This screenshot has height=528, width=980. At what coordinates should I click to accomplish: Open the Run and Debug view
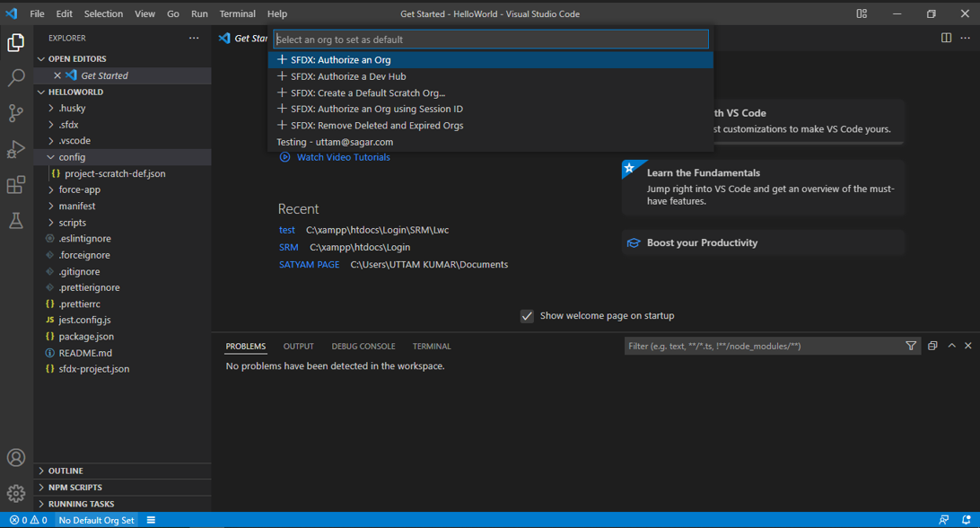pyautogui.click(x=15, y=149)
